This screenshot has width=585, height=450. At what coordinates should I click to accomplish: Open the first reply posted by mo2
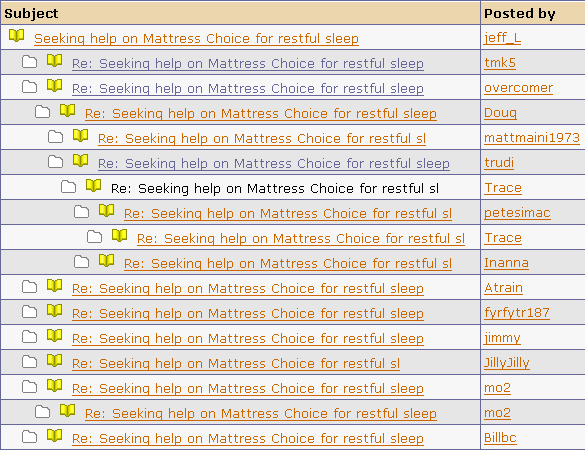(x=248, y=389)
